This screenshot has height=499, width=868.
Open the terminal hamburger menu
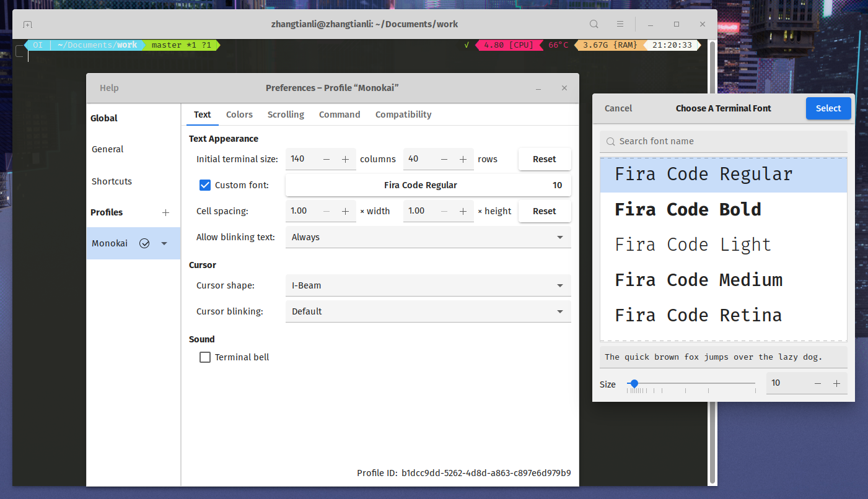pos(620,24)
